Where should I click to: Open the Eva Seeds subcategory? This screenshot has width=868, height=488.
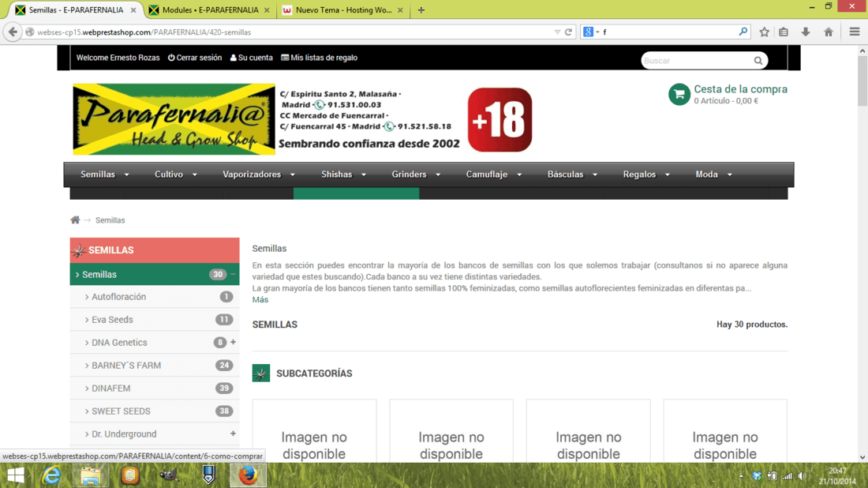pos(112,320)
